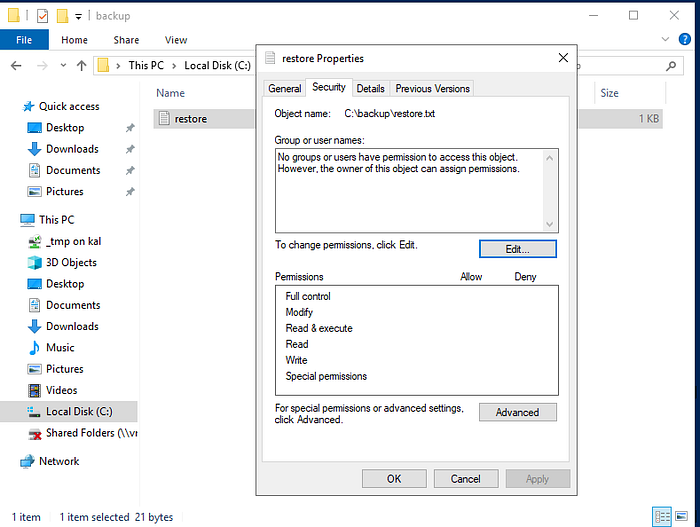Open Pictures under This PC
The image size is (700, 527).
(64, 369)
